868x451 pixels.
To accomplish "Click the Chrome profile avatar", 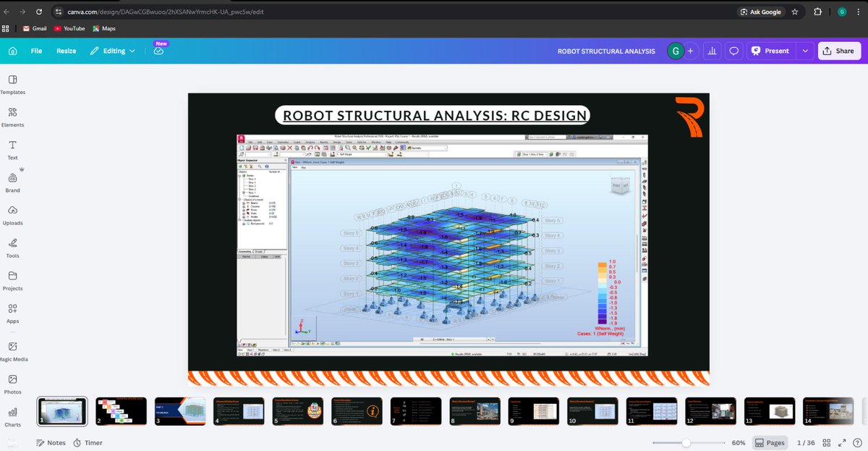I will (x=842, y=12).
